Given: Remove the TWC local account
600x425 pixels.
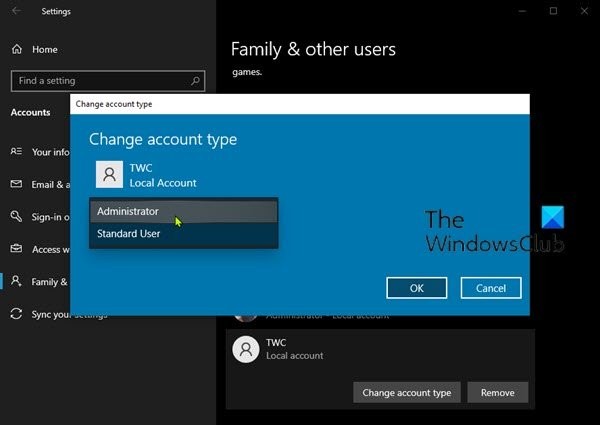Looking at the screenshot, I should pyautogui.click(x=497, y=392).
